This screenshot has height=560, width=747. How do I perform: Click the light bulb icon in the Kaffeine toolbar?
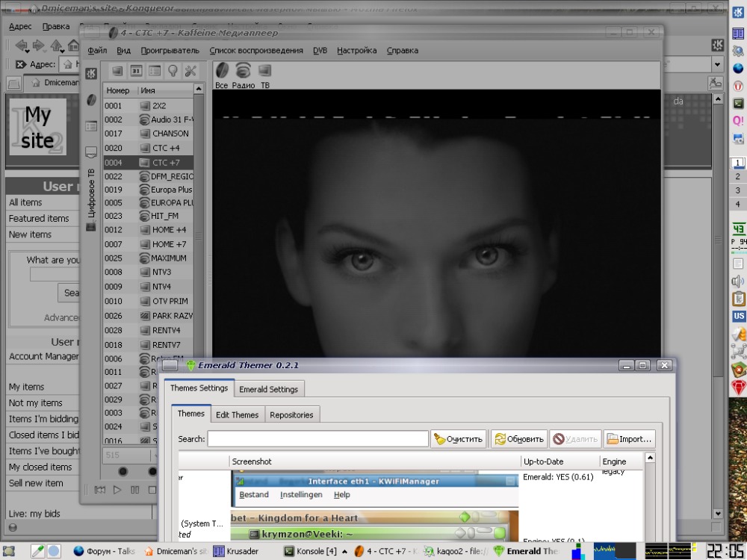(x=173, y=72)
